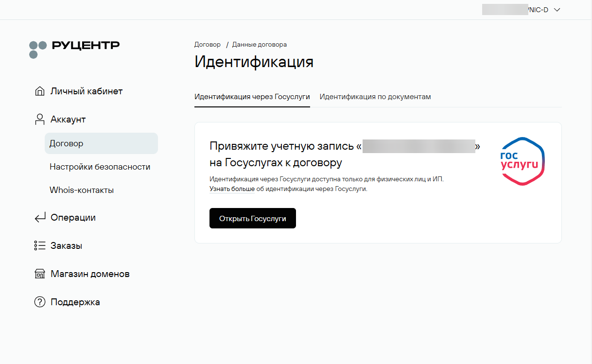Click the Данные договора breadcrumb
This screenshot has width=592, height=364.
tap(260, 44)
